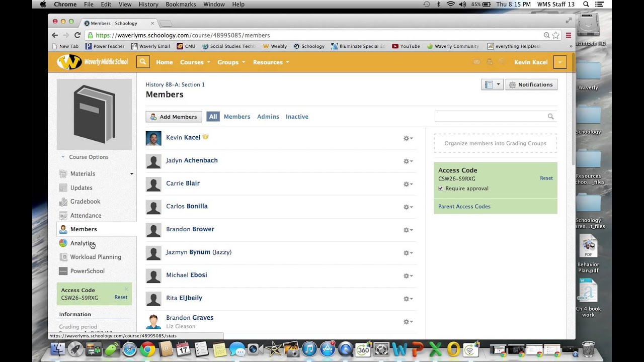Open Chrome's hamburger menu icon
Image resolution: width=644 pixels, height=362 pixels.
[569, 35]
